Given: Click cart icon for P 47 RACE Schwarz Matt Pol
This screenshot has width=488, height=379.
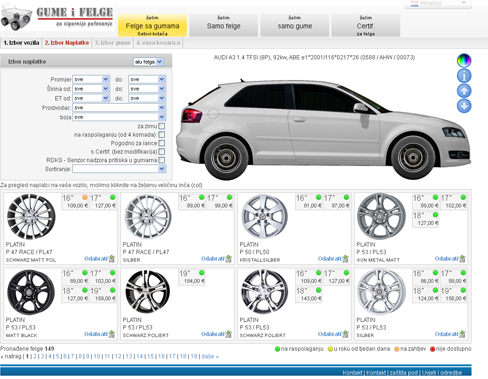Looking at the screenshot, I should click(112, 259).
